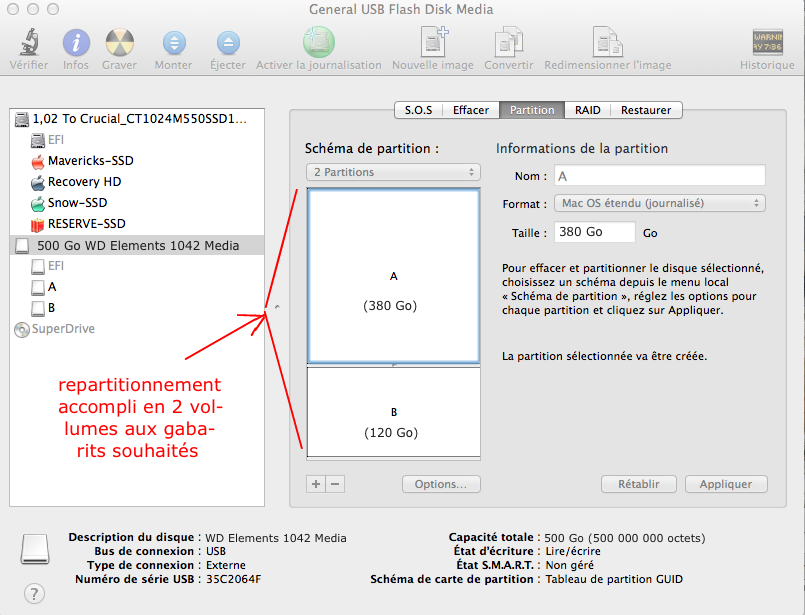Click the Rétablir button
Viewport: 805px width, 615px height.
(639, 484)
